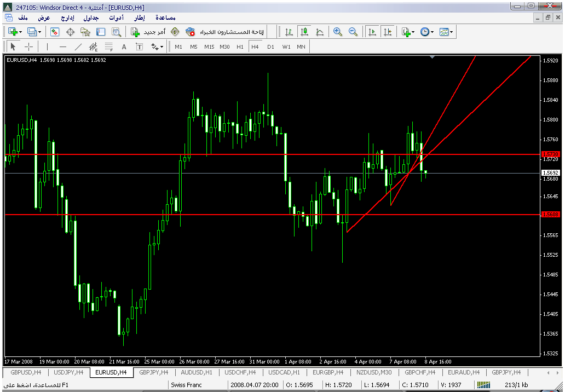Display chart as bar chart

(289, 32)
